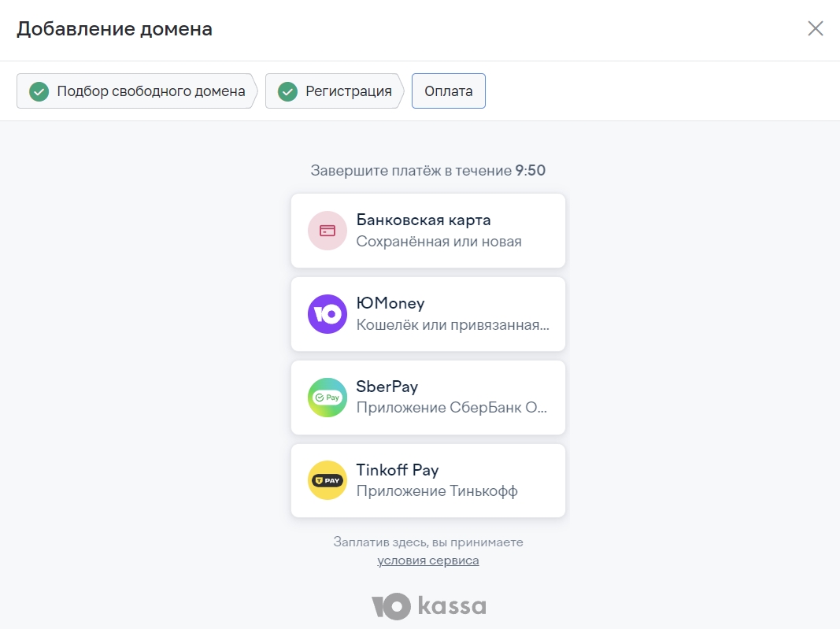Click the bank card icon
The height and width of the screenshot is (629, 840).
[x=327, y=231]
